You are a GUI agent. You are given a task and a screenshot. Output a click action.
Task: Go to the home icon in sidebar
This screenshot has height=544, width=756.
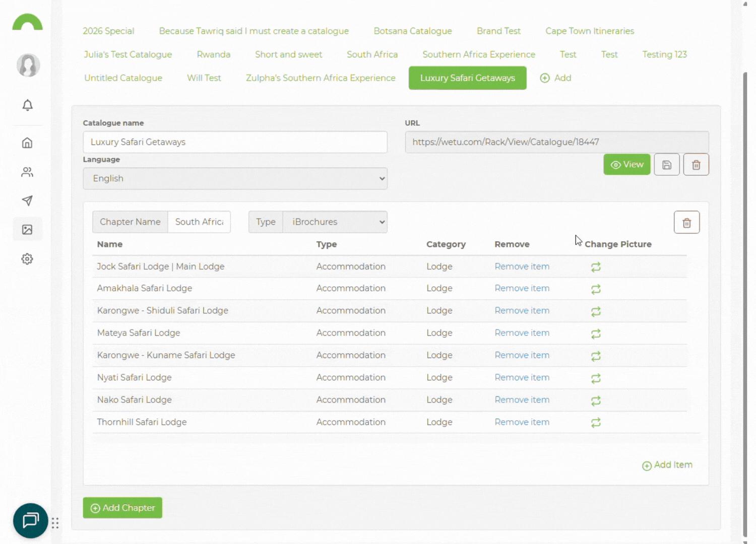click(x=28, y=143)
